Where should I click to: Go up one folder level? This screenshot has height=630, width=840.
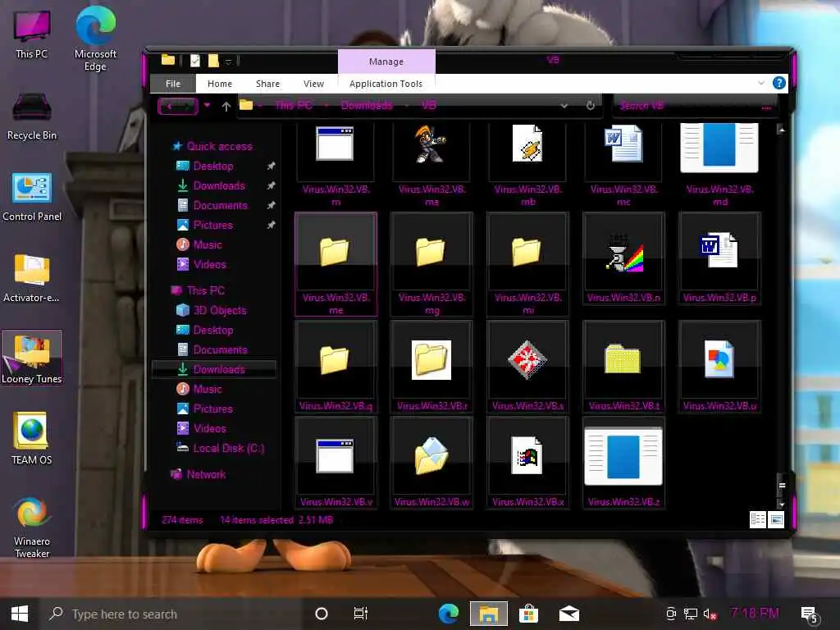226,106
